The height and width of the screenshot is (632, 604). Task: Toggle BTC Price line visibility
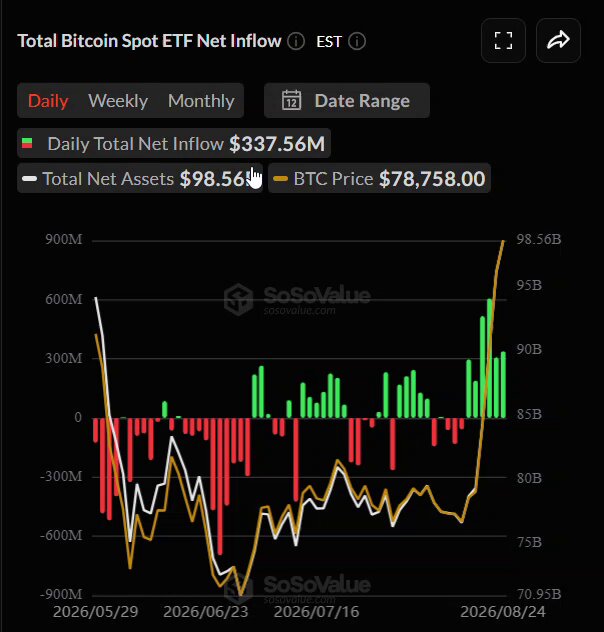pos(379,178)
